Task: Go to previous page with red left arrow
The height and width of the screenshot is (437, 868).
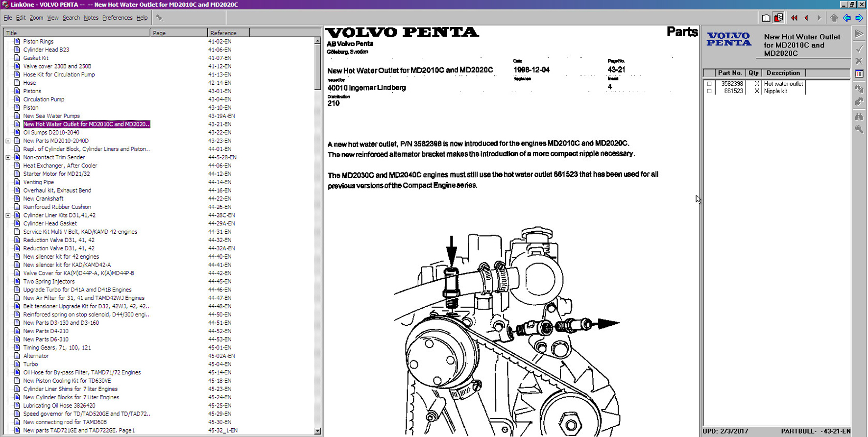Action: click(x=806, y=18)
